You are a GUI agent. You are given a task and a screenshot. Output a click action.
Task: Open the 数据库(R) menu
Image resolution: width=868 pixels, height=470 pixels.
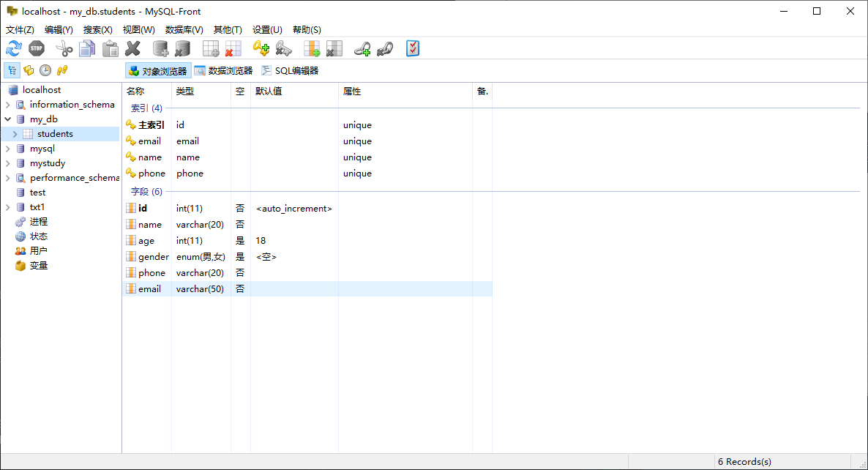tap(184, 29)
